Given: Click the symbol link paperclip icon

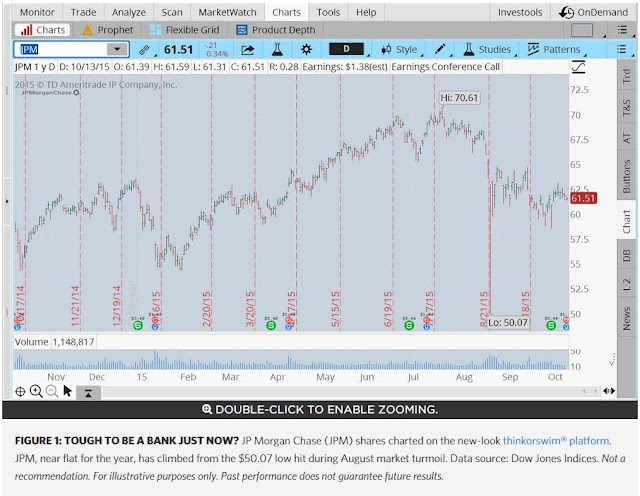Looking at the screenshot, I should [144, 50].
